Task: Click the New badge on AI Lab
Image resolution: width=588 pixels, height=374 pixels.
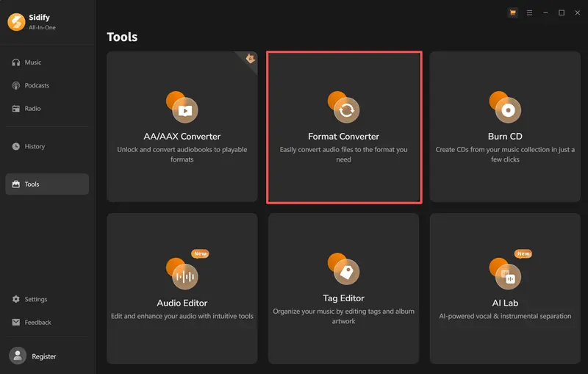Action: (523, 253)
